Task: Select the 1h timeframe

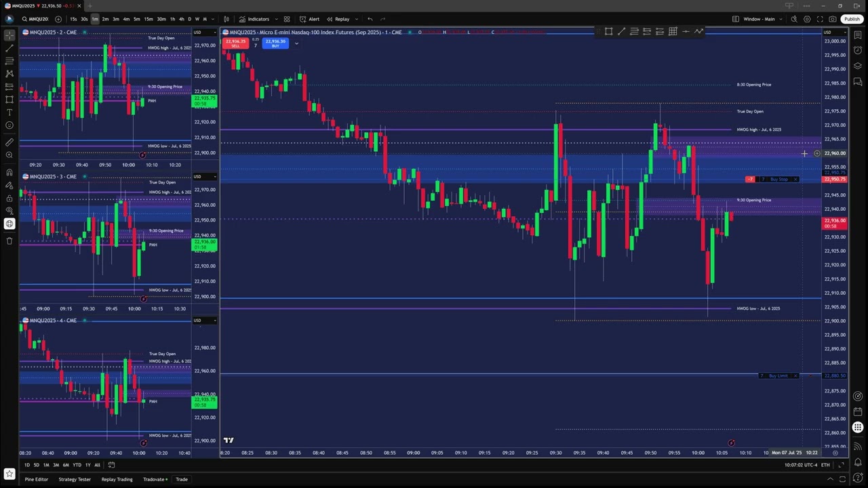Action: click(172, 19)
